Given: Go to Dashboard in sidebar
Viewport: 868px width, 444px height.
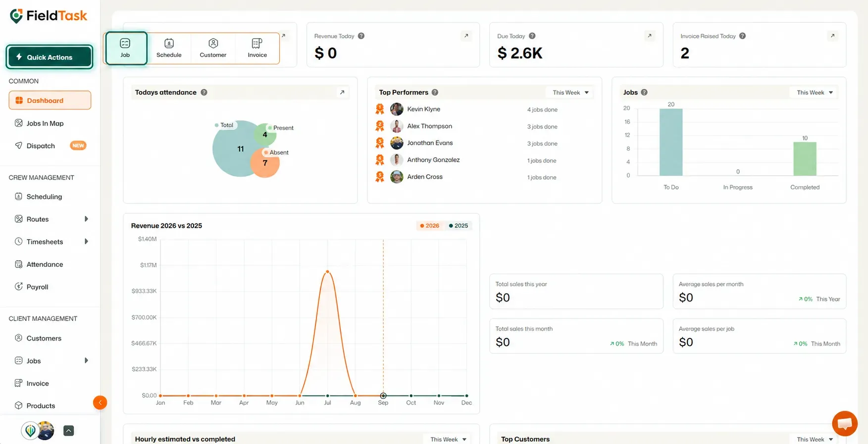Looking at the screenshot, I should click(x=50, y=100).
